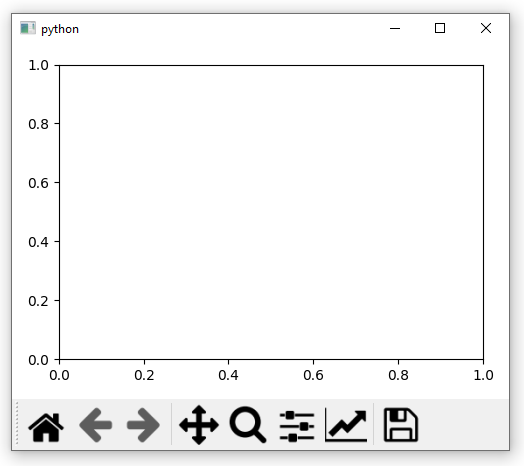524x466 pixels.
Task: Click the y-axis label 0.8
Action: click(38, 124)
